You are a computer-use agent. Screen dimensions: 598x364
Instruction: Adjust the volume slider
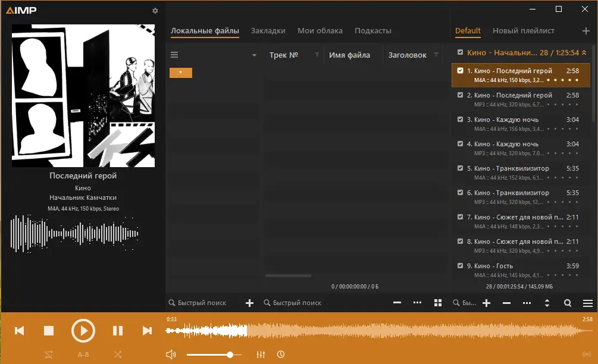(x=214, y=355)
